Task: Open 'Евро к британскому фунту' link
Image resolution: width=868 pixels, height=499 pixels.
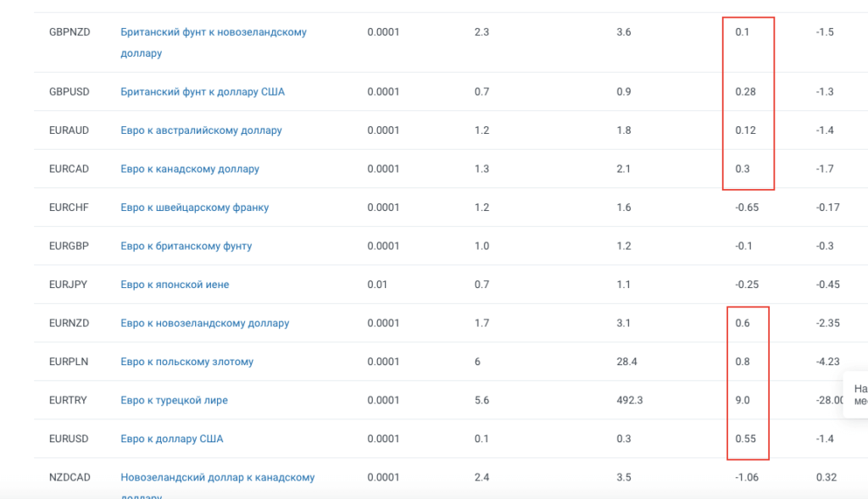Action: coord(186,246)
